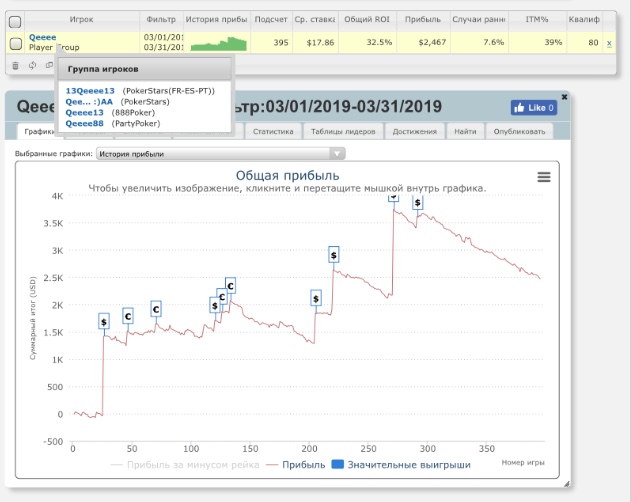Viewport: 631px width, 502px height.
Task: Remove Qeeee row with x link
Action: pyautogui.click(x=609, y=43)
